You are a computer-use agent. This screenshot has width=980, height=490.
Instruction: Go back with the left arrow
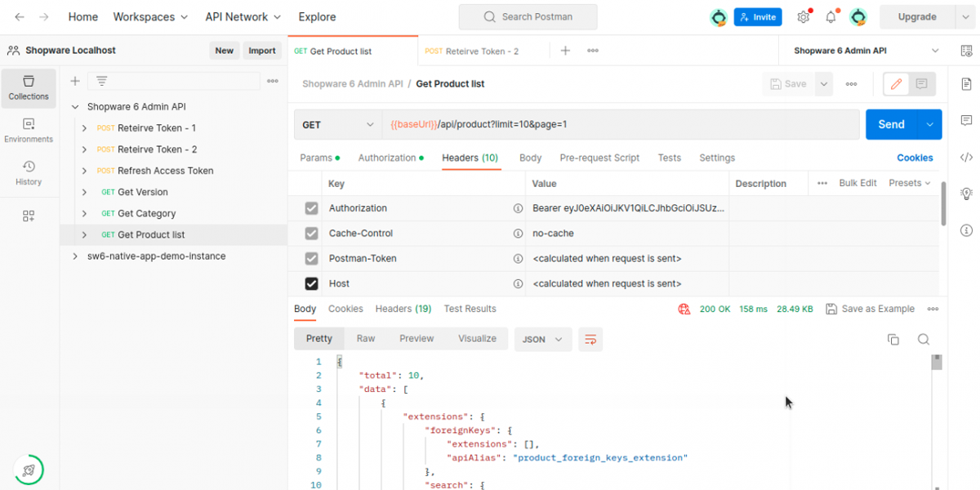(20, 16)
